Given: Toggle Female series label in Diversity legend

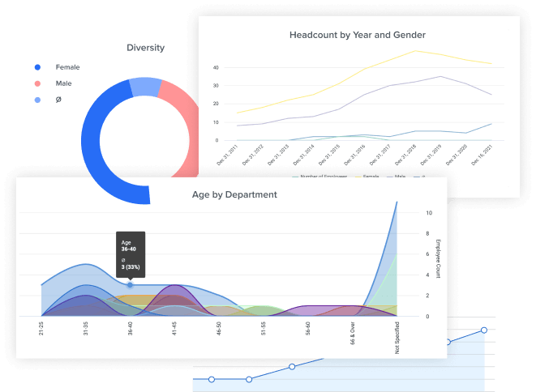Looking at the screenshot, I should pyautogui.click(x=66, y=66).
